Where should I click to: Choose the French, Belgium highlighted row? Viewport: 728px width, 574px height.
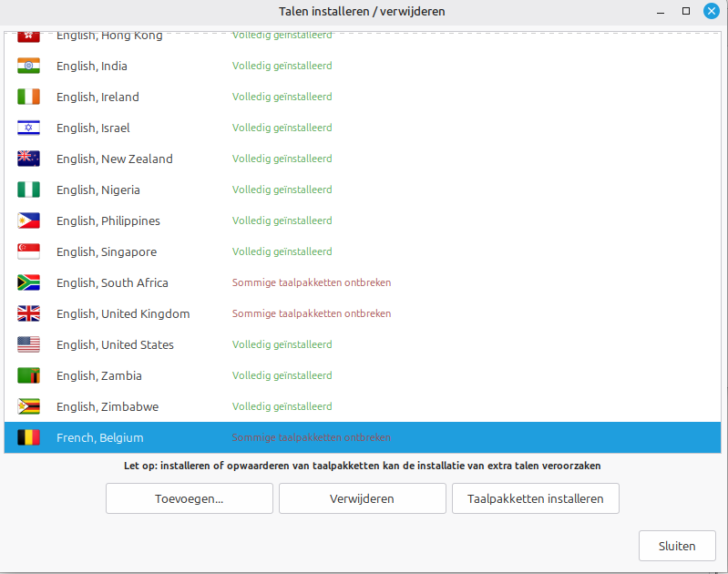(362, 437)
